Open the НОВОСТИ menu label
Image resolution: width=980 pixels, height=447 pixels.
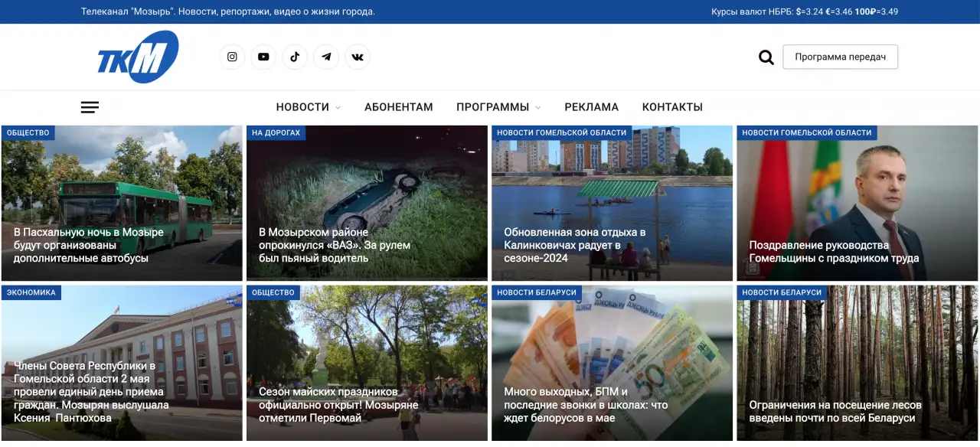coord(302,107)
